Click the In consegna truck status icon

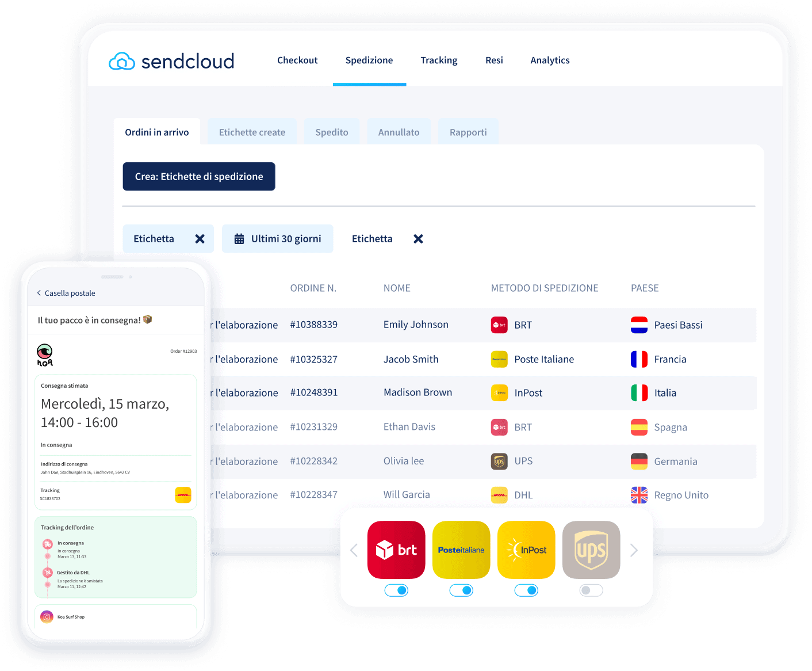(x=48, y=544)
